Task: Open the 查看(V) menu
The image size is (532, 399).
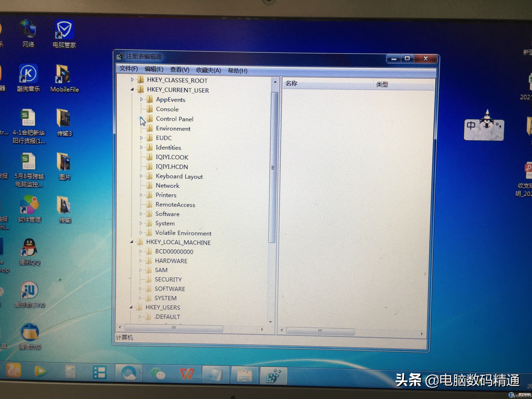Action: [x=180, y=70]
